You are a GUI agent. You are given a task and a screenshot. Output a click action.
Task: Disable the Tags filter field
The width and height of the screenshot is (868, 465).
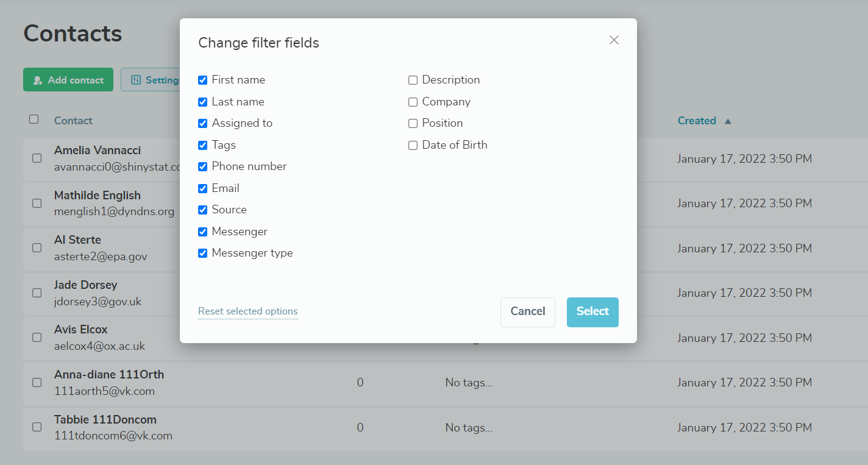coord(203,145)
